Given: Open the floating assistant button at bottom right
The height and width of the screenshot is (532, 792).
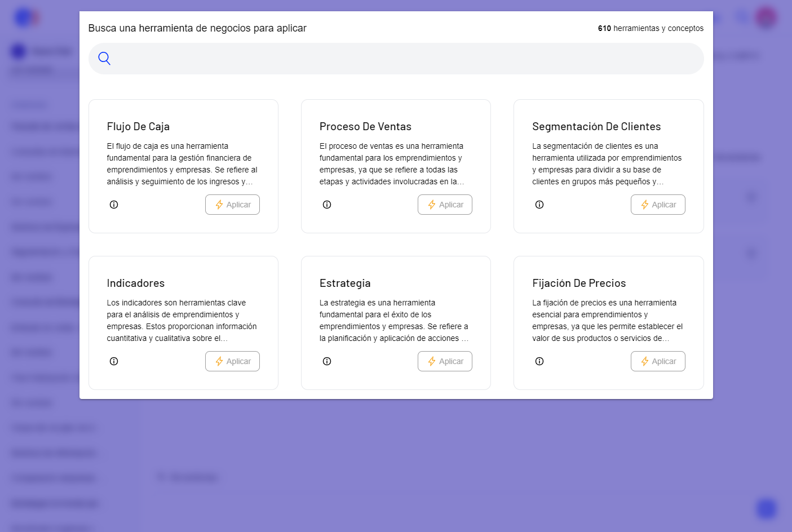Looking at the screenshot, I should pos(765,508).
